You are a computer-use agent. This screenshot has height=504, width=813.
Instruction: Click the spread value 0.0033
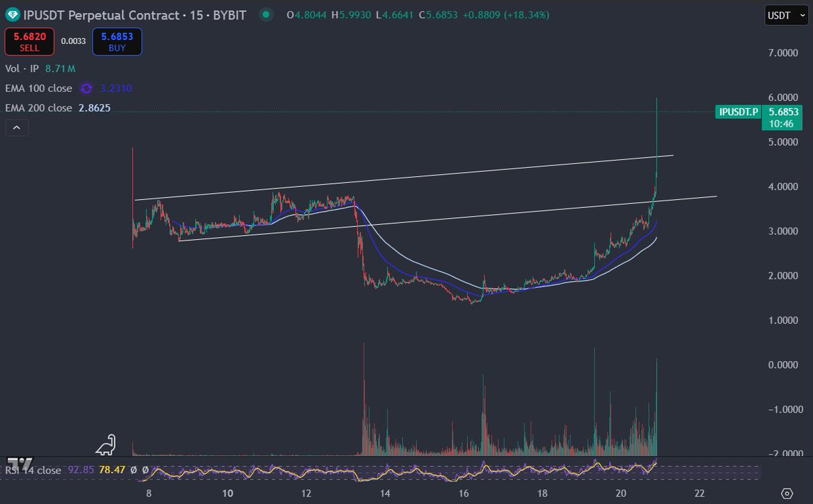pyautogui.click(x=73, y=41)
